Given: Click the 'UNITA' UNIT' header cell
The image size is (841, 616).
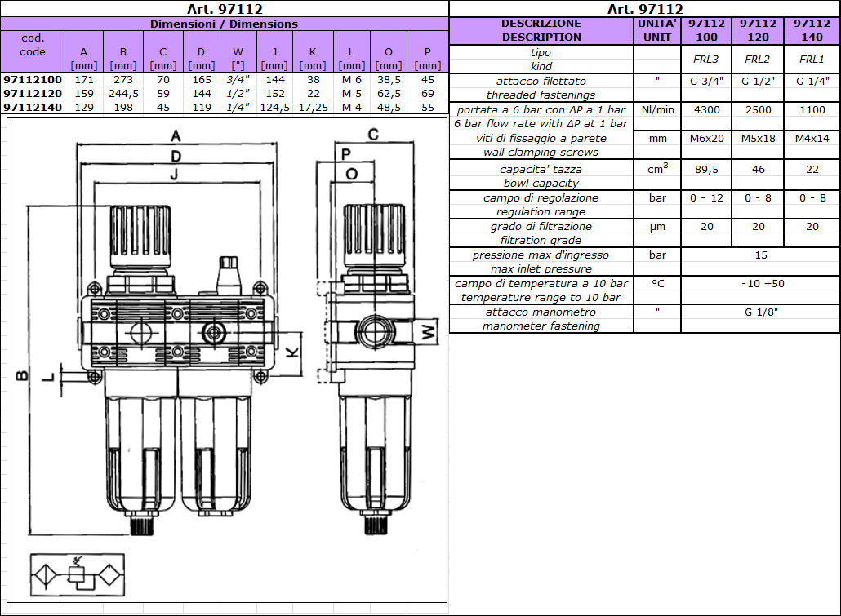Looking at the screenshot, I should click(x=657, y=30).
